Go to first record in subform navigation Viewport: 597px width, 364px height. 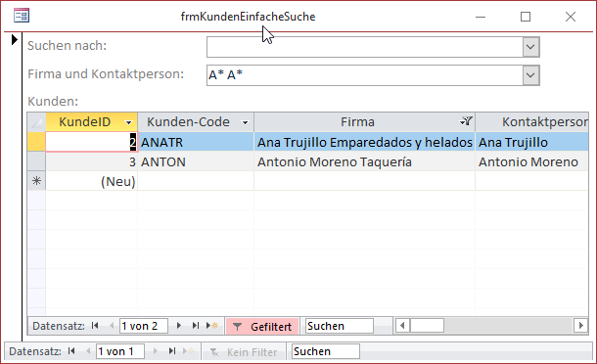click(x=95, y=326)
